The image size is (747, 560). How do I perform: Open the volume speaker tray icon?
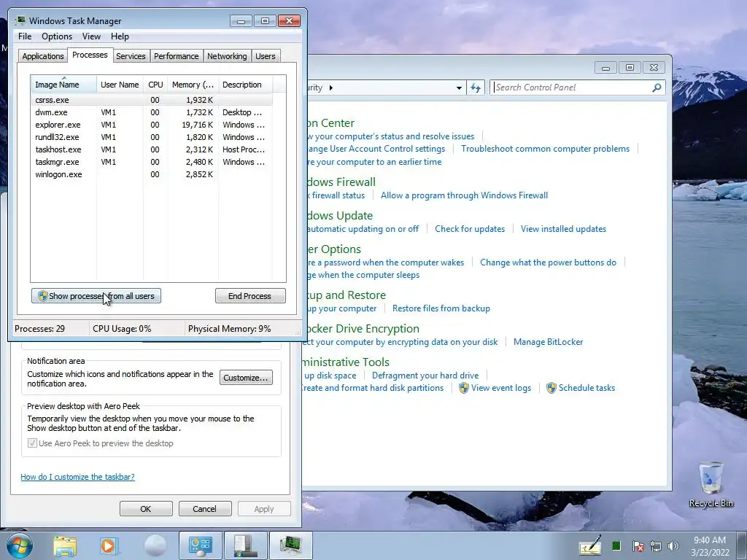[673, 546]
